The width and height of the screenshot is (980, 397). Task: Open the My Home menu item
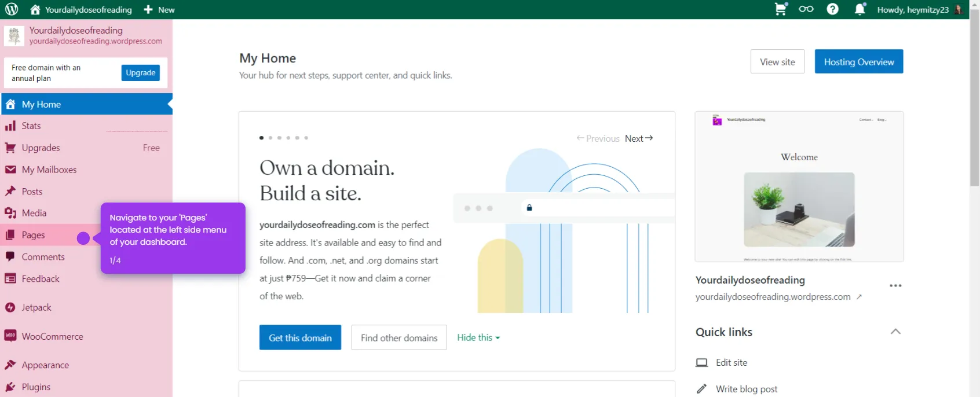[87, 104]
